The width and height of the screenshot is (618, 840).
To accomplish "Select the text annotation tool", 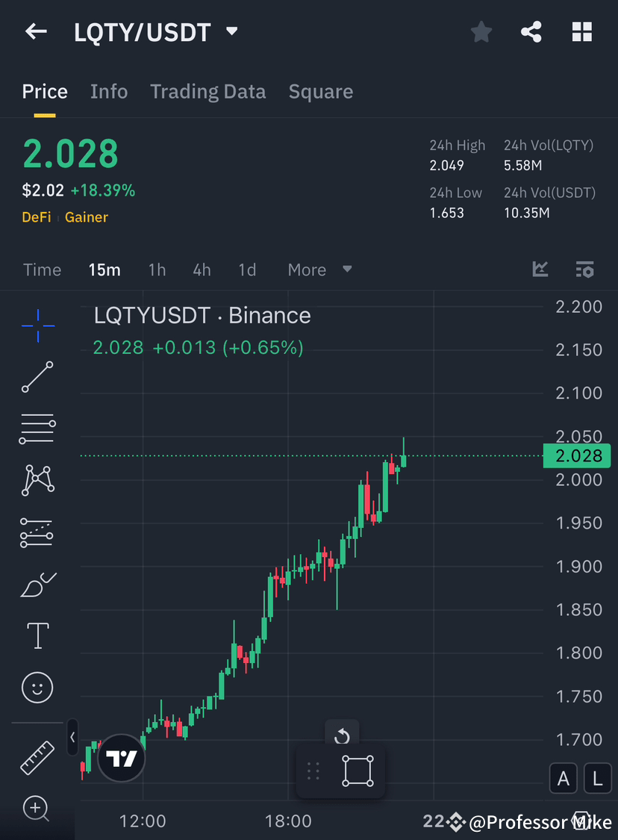I will coord(37,635).
